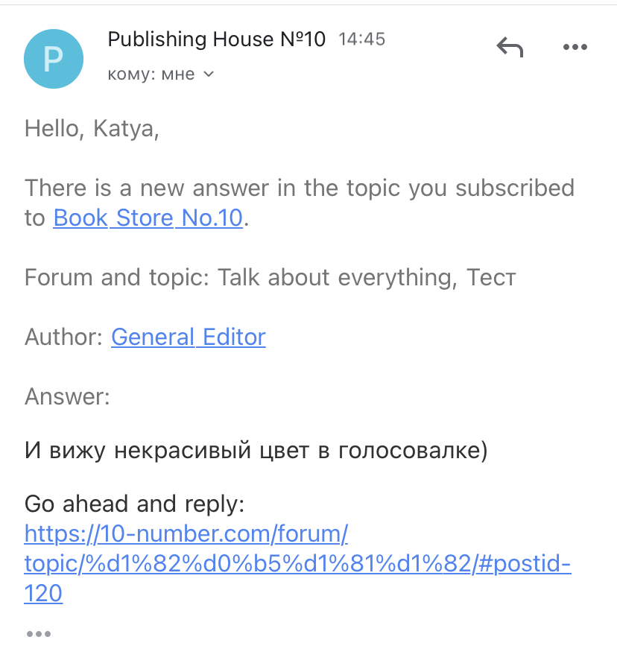617x672 pixels.
Task: Click the "Go ahead and reply:" text
Action: pos(135,504)
